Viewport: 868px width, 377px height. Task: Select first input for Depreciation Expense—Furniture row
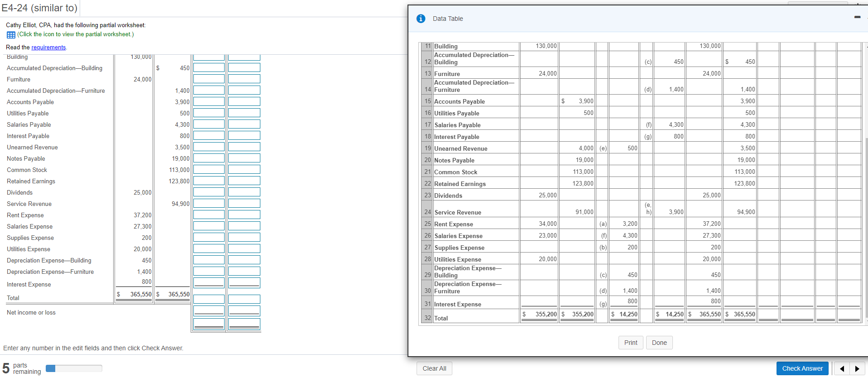coord(209,271)
